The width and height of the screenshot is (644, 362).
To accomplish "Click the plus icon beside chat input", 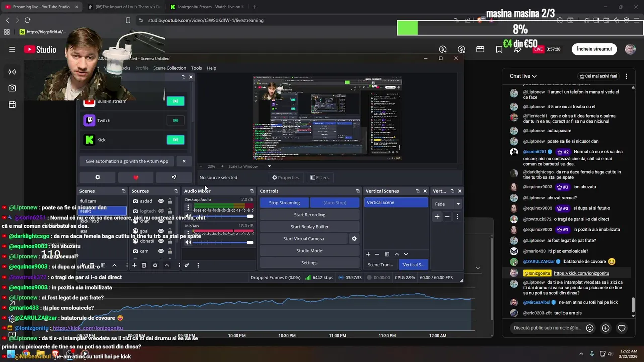I will click(606, 328).
